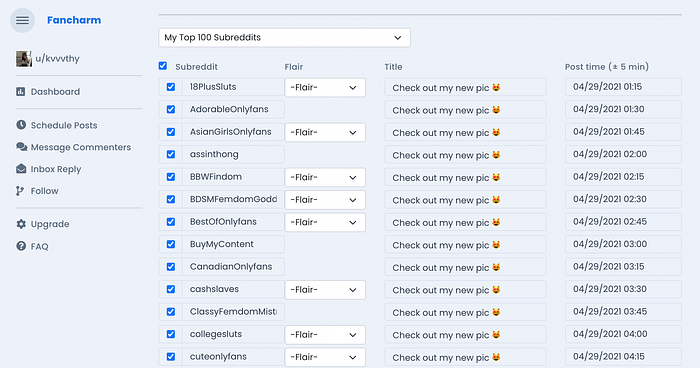
Task: Click the Upgrade gear icon
Action: click(21, 224)
